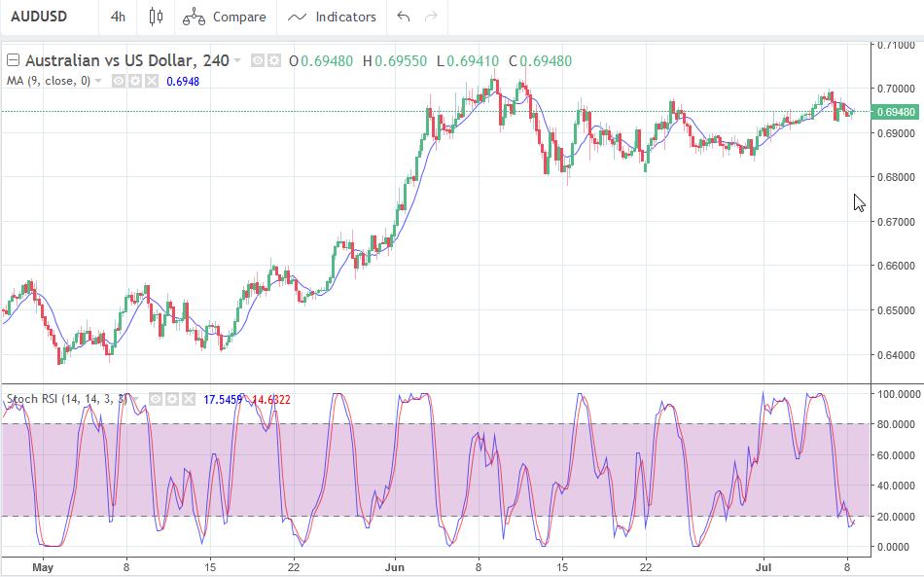Image resolution: width=924 pixels, height=577 pixels.
Task: Expand dropdown next to Australian vs US Dollar title
Action: point(238,60)
